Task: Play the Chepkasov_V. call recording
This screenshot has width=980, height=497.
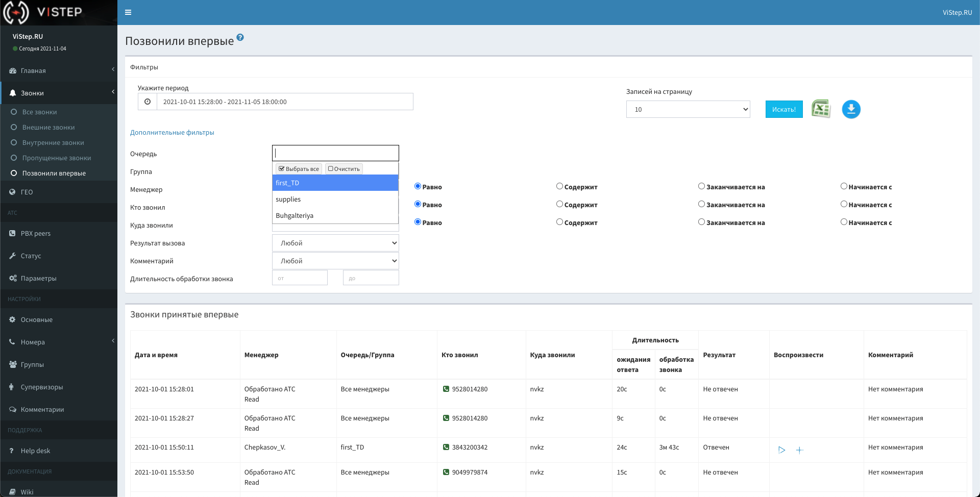Action: pos(781,450)
